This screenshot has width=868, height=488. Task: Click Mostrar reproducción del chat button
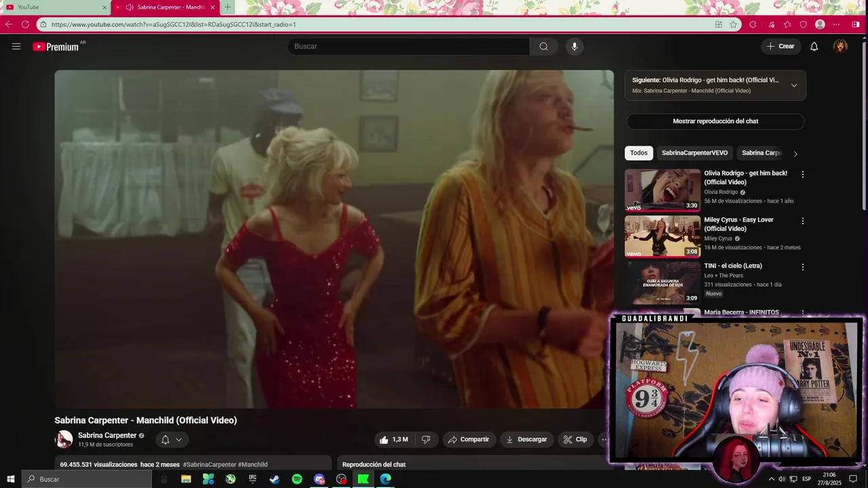[715, 121]
